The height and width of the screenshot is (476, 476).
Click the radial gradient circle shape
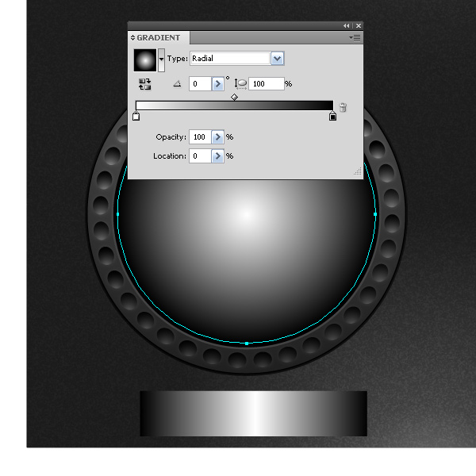247,261
